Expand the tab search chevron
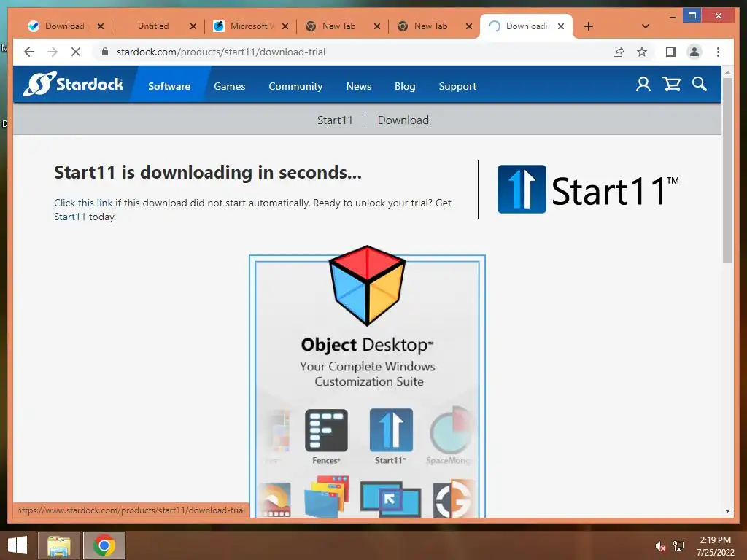 tap(646, 26)
